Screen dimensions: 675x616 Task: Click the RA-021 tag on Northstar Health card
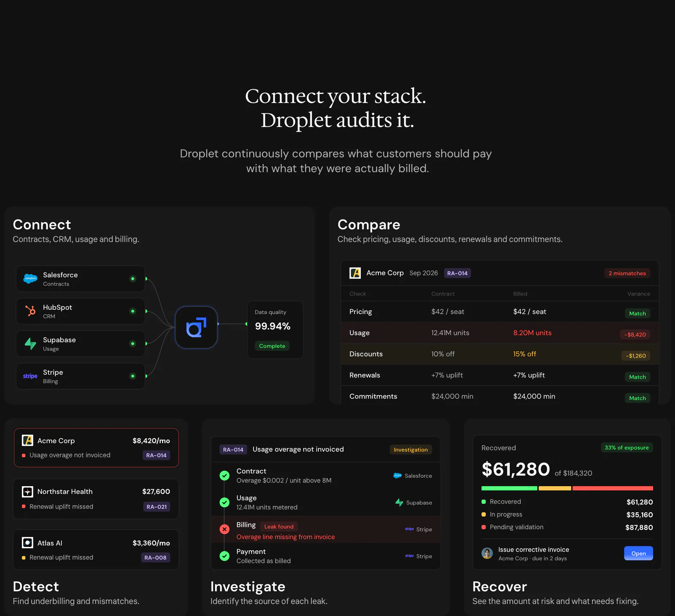157,506
